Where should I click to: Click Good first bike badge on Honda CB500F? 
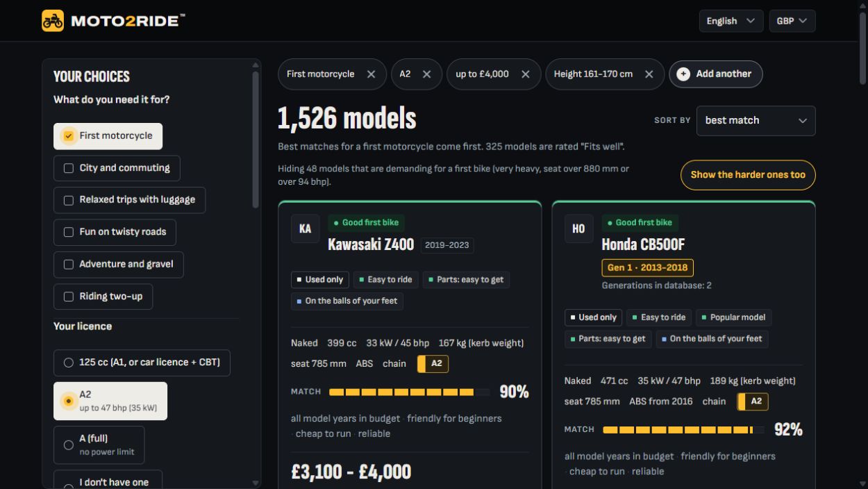[640, 222]
